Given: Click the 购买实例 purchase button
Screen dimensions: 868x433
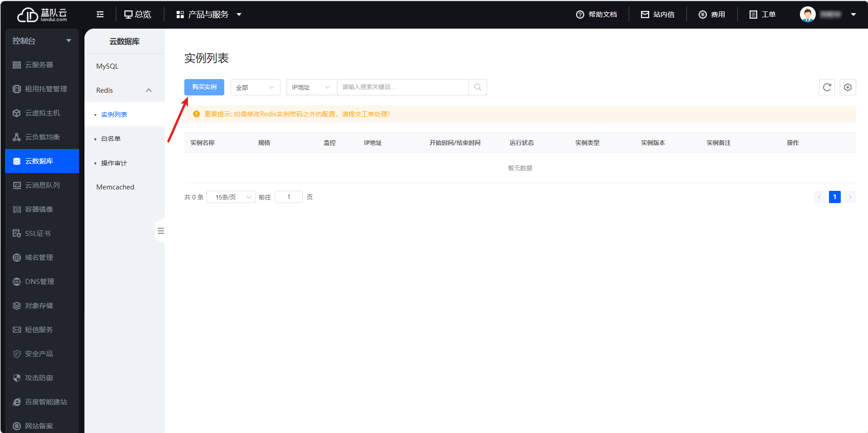Looking at the screenshot, I should (204, 87).
